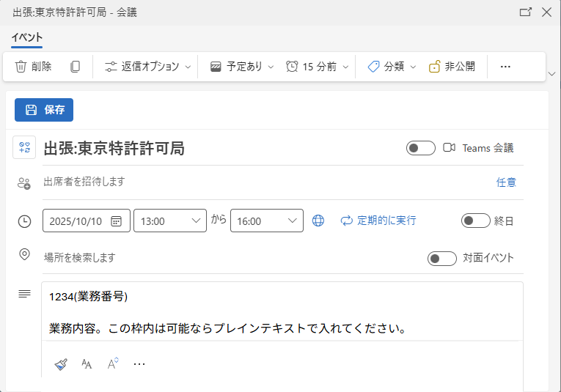
Task: Click the format painter brush icon
Action: click(x=61, y=364)
